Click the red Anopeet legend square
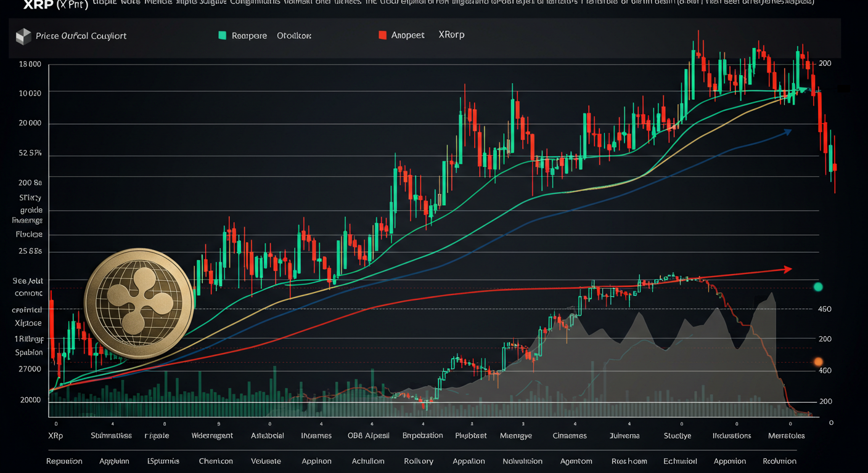Screen dimensions: 868x473 point(382,35)
